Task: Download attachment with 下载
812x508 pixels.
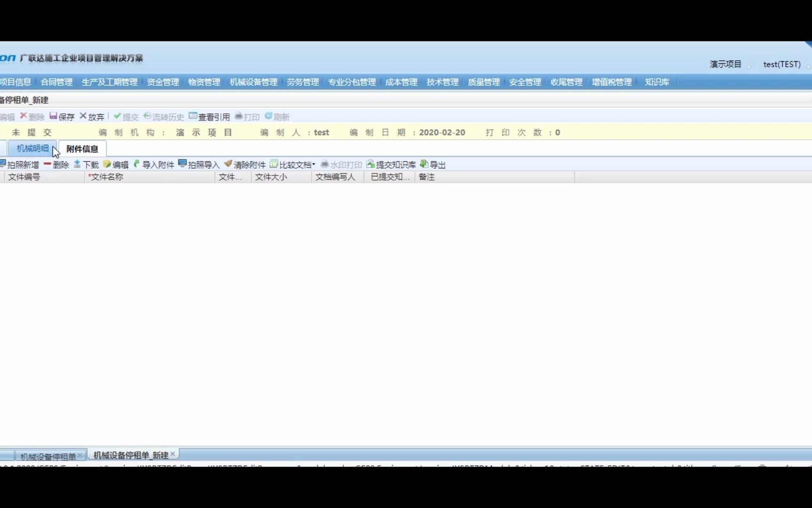Action: 86,164
